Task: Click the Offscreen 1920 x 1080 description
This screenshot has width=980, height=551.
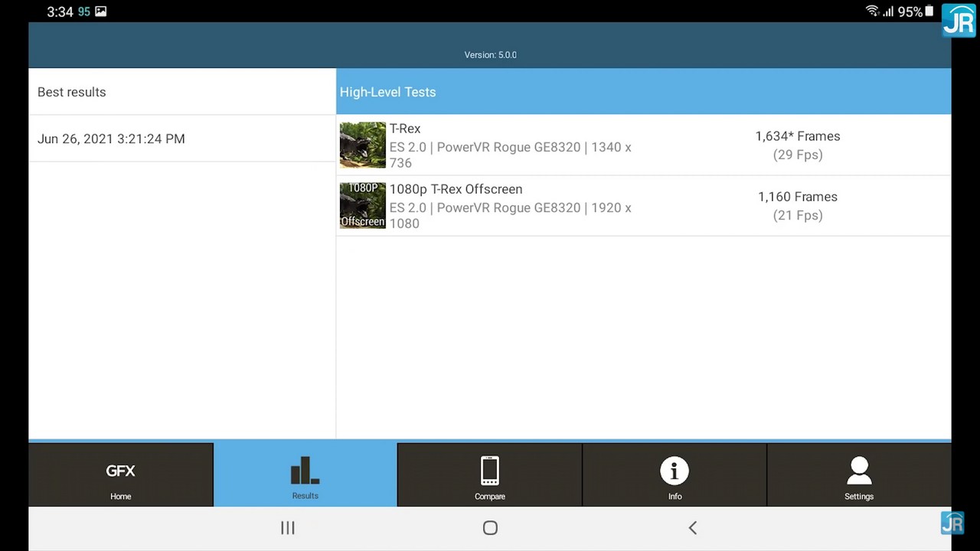Action: (x=510, y=215)
